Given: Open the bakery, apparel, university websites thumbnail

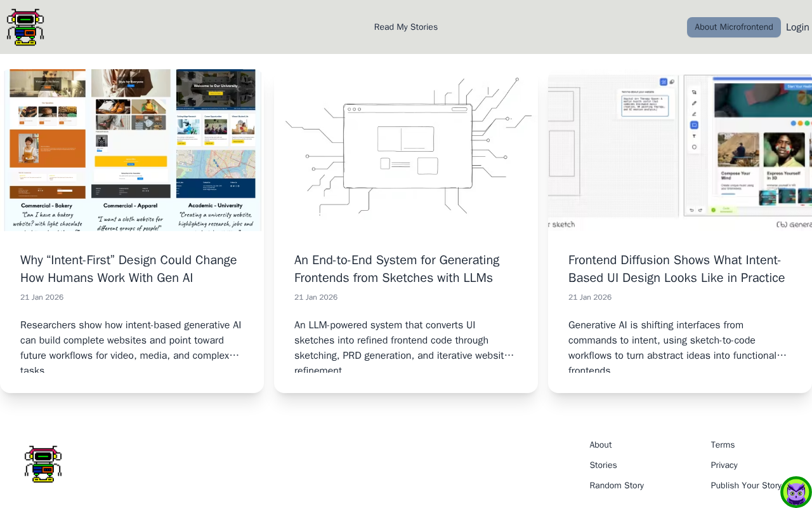Looking at the screenshot, I should pyautogui.click(x=132, y=150).
